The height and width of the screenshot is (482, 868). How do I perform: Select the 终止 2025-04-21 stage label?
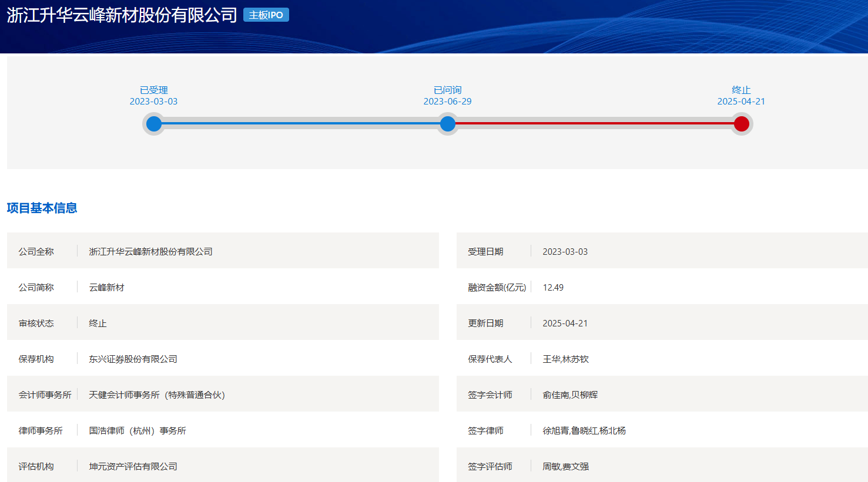(x=742, y=96)
